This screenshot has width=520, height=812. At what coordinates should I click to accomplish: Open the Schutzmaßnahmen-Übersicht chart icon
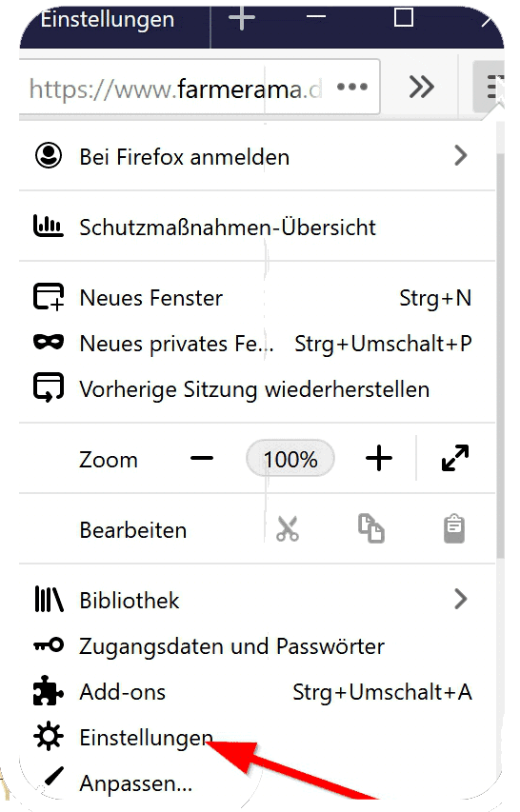[49, 227]
